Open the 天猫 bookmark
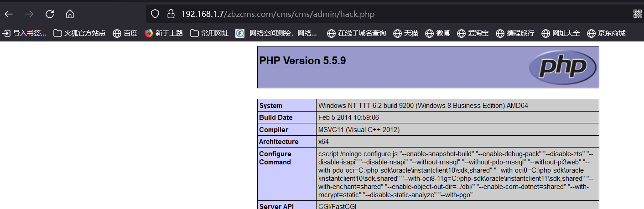644x209 pixels. (x=405, y=33)
